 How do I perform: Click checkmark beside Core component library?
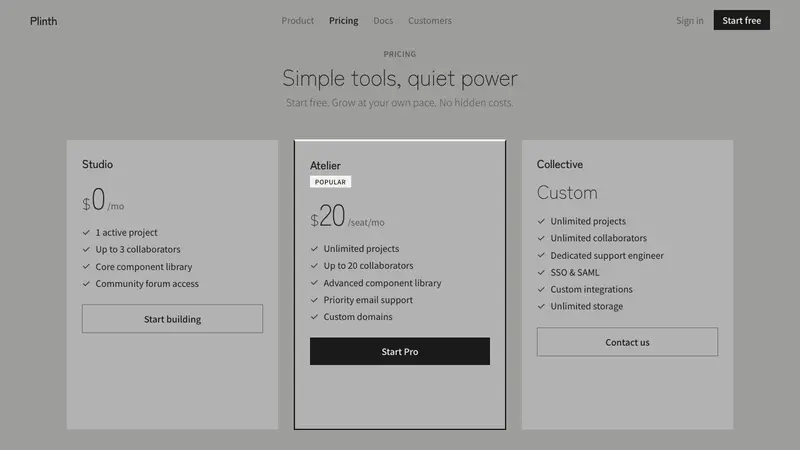(86, 266)
